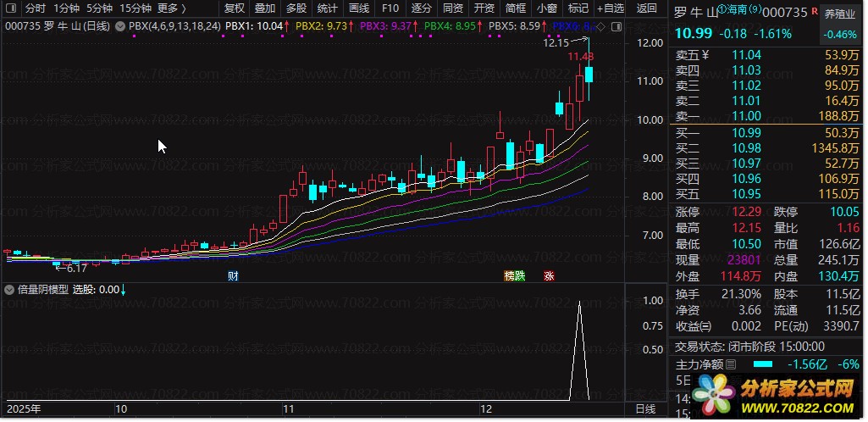This screenshot has width=868, height=422.
Task: Click the 日线 period label at bottom
Action: click(x=645, y=409)
